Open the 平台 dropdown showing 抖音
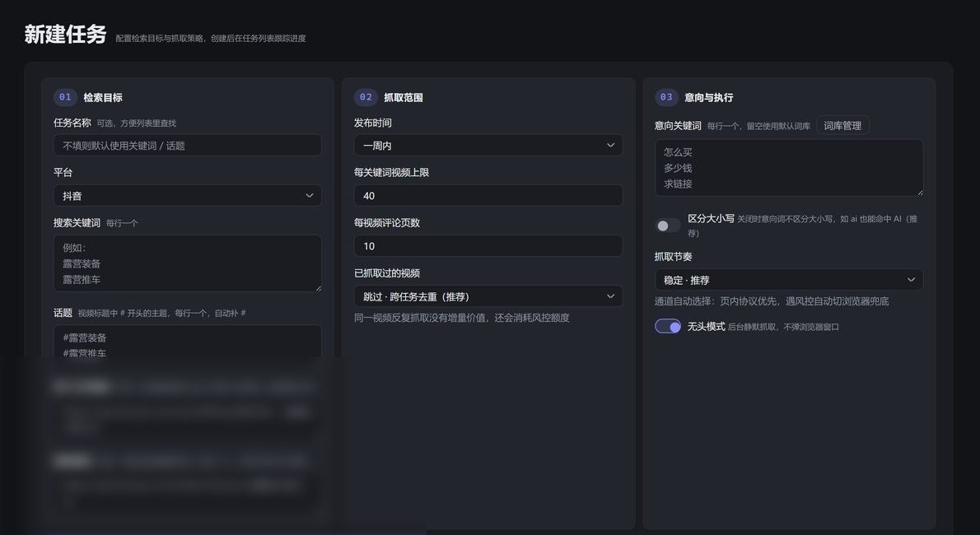This screenshot has height=535, width=980. (188, 196)
